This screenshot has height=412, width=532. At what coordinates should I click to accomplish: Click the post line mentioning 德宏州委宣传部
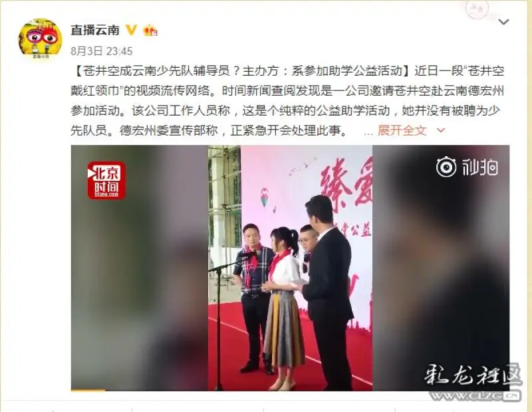(209, 130)
